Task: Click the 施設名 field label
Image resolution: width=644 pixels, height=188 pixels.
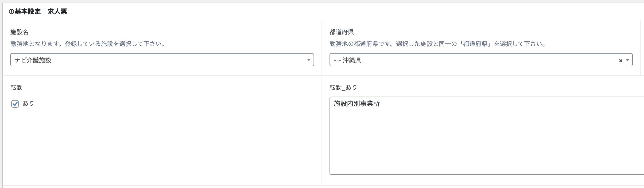Action: click(x=19, y=32)
